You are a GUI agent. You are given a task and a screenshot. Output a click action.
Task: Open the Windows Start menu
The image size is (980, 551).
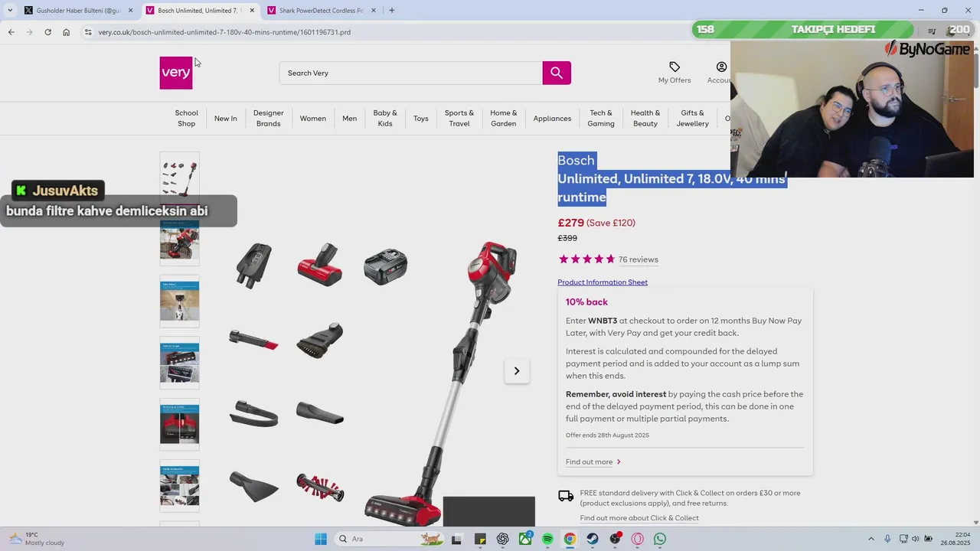pos(321,539)
